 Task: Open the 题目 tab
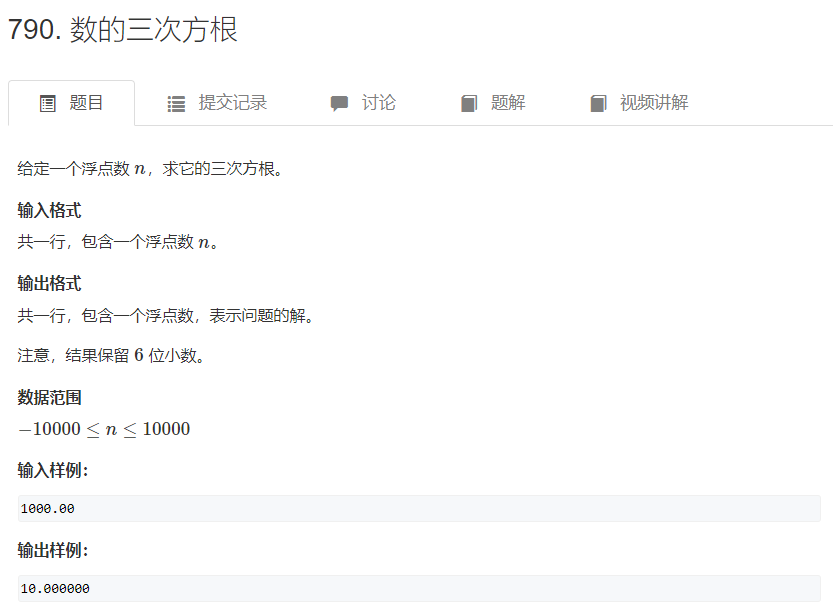[72, 103]
